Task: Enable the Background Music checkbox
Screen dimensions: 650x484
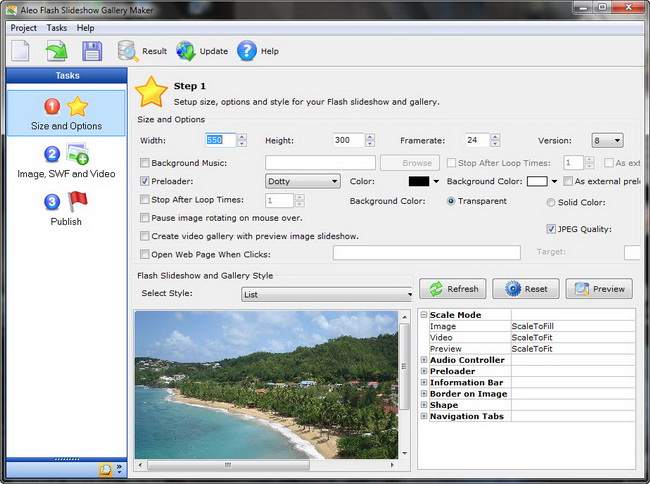Action: 145,163
